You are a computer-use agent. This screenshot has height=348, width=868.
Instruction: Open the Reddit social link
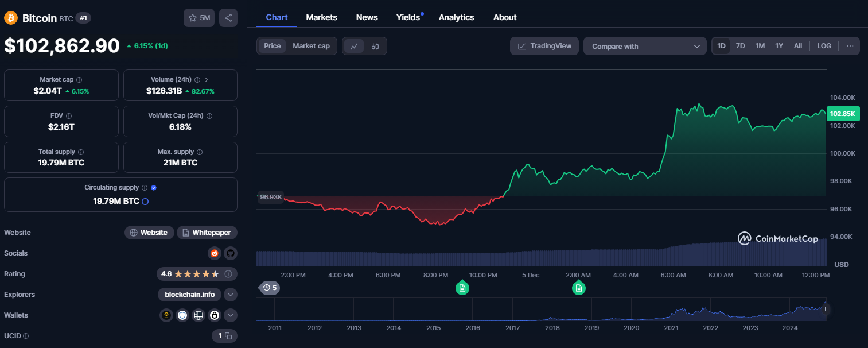tap(215, 253)
